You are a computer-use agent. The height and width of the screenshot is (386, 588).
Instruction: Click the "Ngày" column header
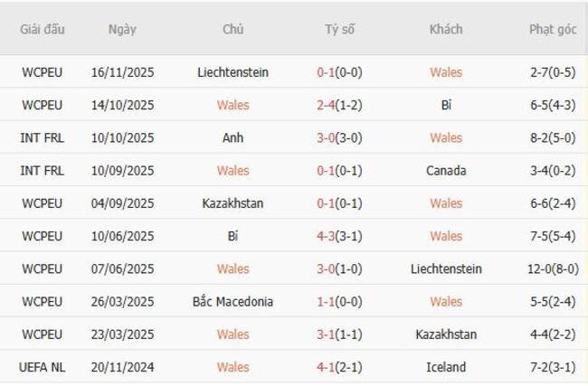[x=122, y=29]
